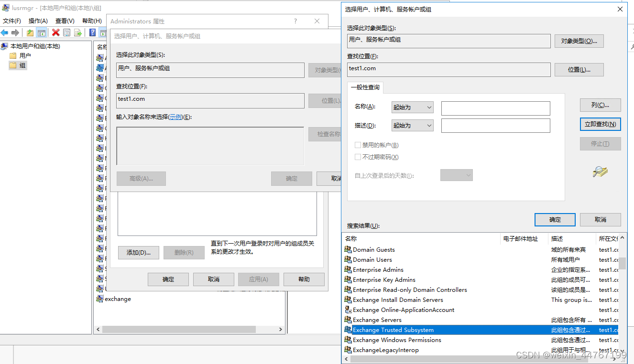
Task: Select the Exchange Install Domain Servers row
Action: coord(481,300)
